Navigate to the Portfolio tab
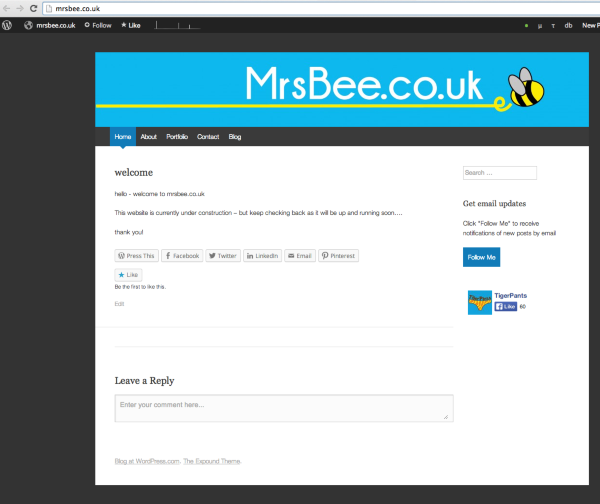 coord(177,137)
